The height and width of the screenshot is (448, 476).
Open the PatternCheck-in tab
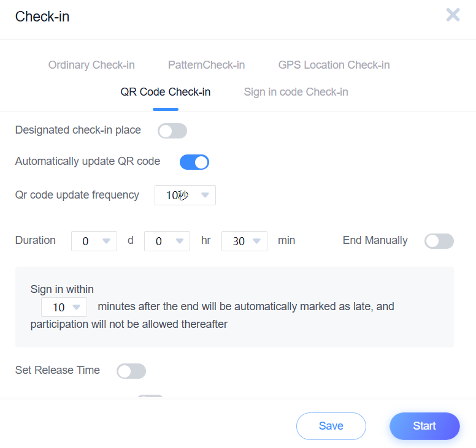[x=206, y=65]
